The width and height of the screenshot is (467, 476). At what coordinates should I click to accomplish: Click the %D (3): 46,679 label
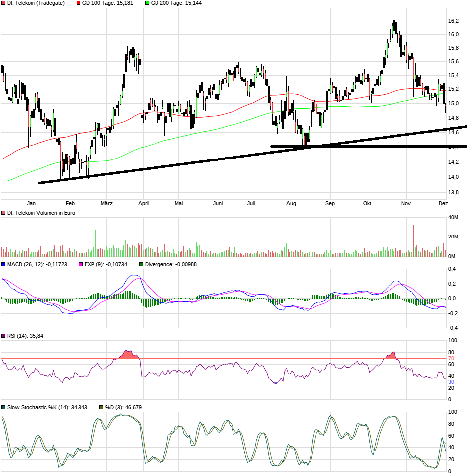(124, 407)
